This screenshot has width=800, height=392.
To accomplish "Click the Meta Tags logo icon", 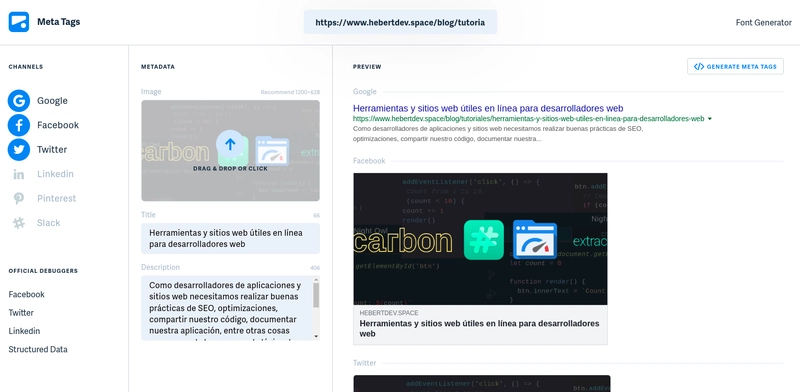I will [x=19, y=22].
